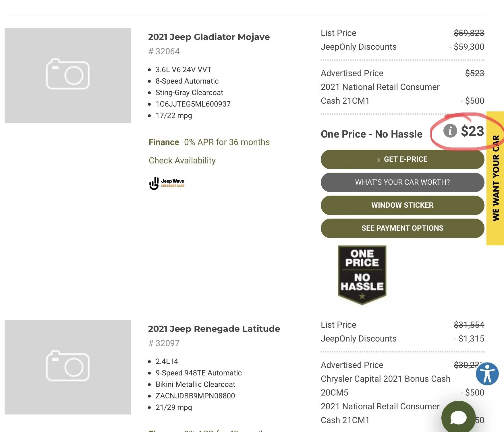The width and height of the screenshot is (504, 432).
Task: Click the Gladiator Mojave camera placeholder image
Action: (x=68, y=75)
